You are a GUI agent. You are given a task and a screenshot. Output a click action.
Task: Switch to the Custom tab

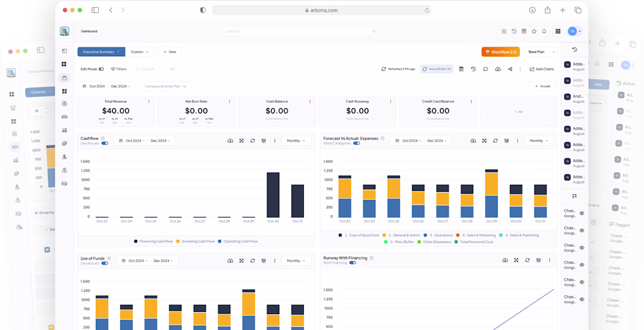pos(140,51)
